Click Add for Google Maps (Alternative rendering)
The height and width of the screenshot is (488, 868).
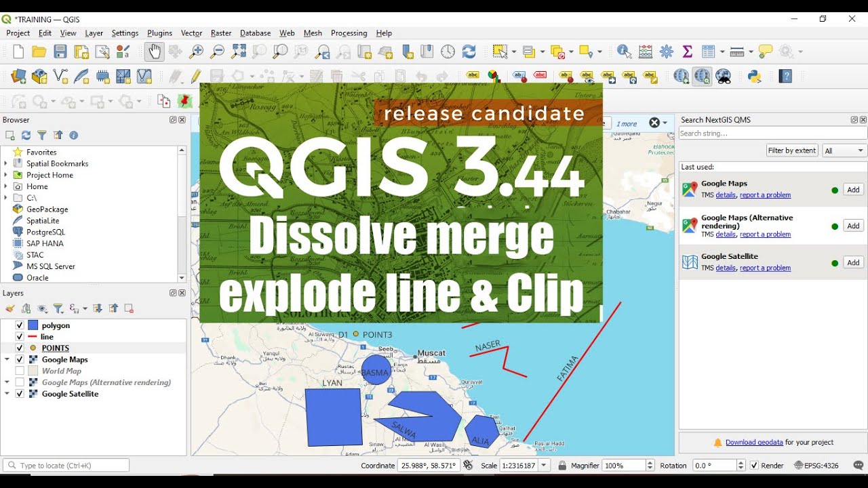[x=854, y=226]
